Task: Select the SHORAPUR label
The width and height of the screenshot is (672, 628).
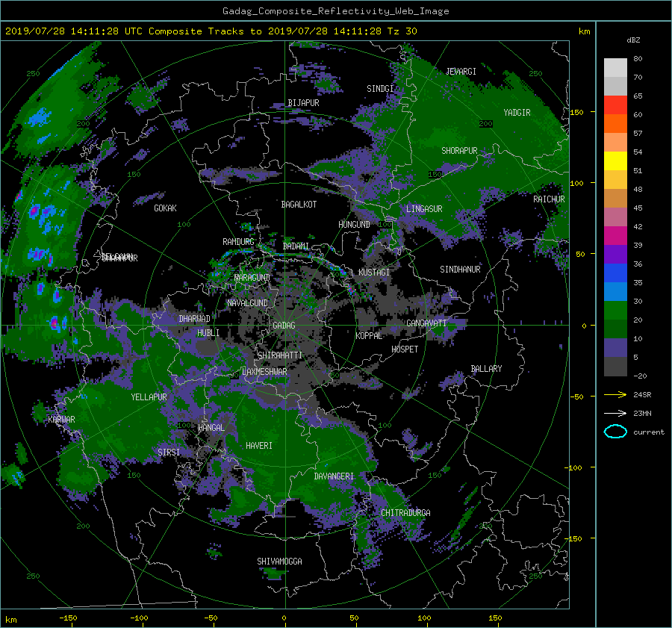Action: coord(459,151)
